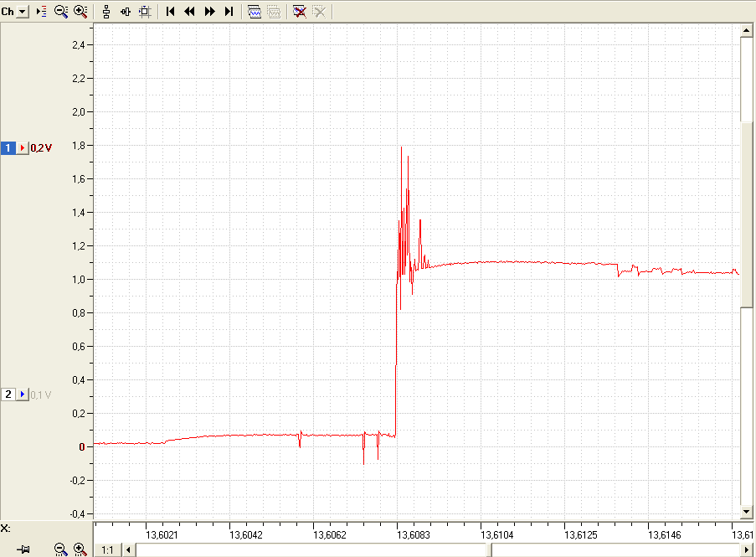Step backward with rewind button
Screen dimensions: 756x557
(190, 12)
